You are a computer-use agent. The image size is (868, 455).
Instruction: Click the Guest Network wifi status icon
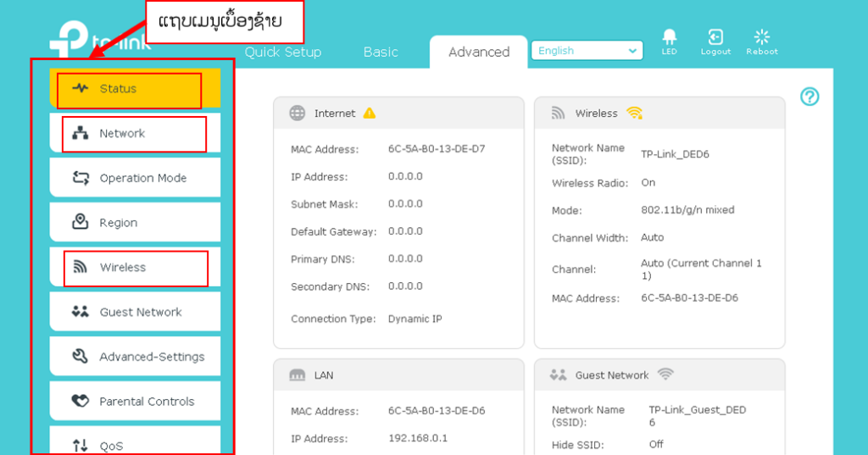point(665,375)
